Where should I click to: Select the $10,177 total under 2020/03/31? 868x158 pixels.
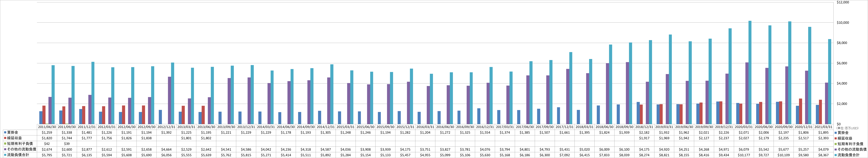744,155
